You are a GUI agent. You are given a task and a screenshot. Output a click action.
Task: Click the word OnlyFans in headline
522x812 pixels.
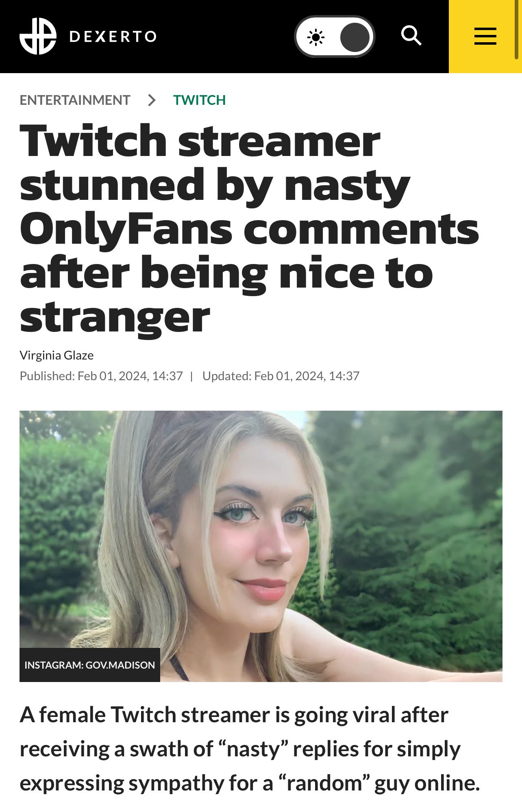[126, 229]
